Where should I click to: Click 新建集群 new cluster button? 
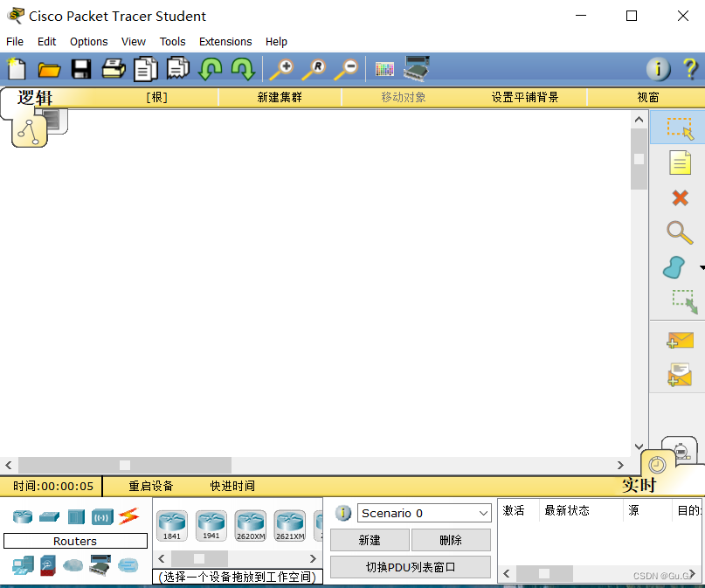280,97
